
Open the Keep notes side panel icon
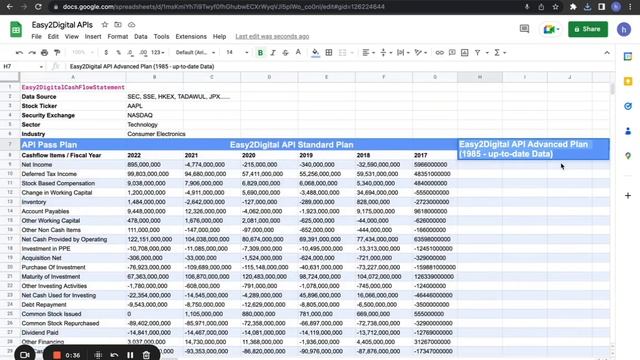tap(628, 82)
